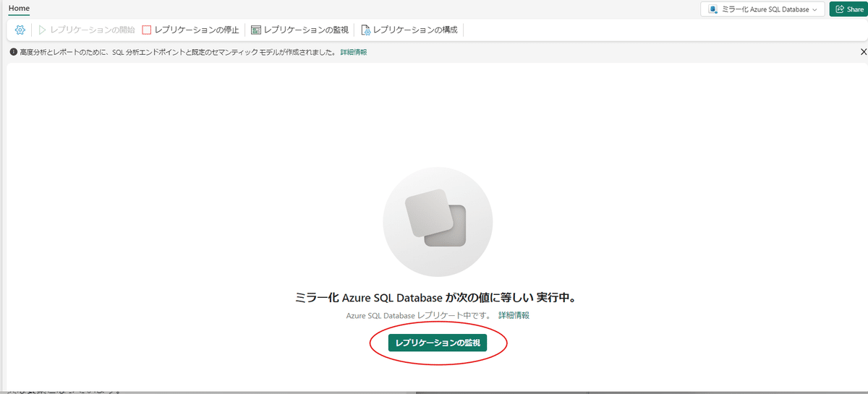
Task: Open レプリケーションの監視 from the toolbar
Action: tap(299, 30)
